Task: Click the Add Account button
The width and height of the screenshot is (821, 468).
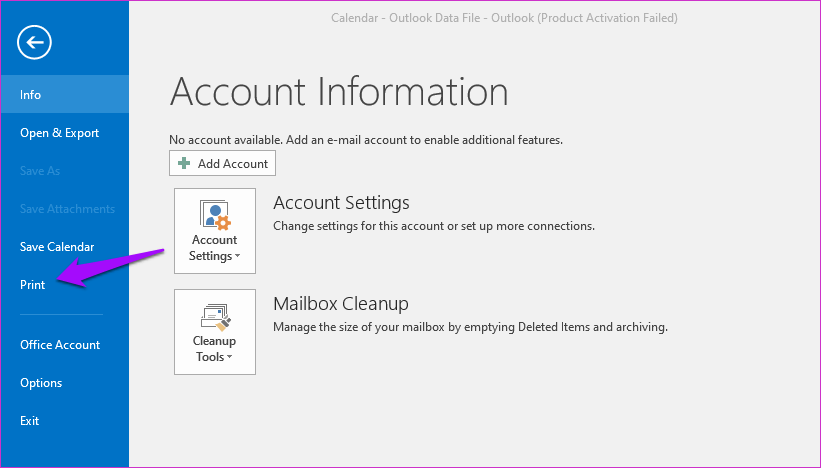Action: click(x=223, y=163)
